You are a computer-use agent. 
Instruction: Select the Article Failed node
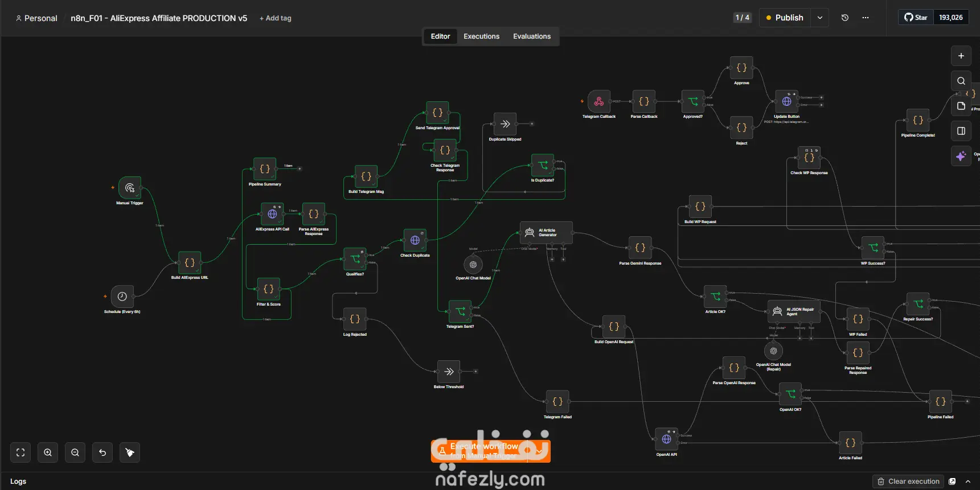(850, 443)
